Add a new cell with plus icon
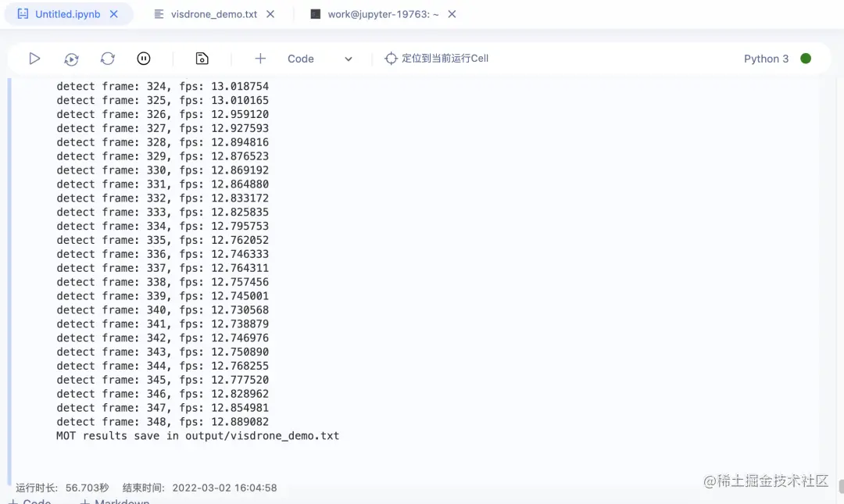The height and width of the screenshot is (504, 844). pos(260,58)
